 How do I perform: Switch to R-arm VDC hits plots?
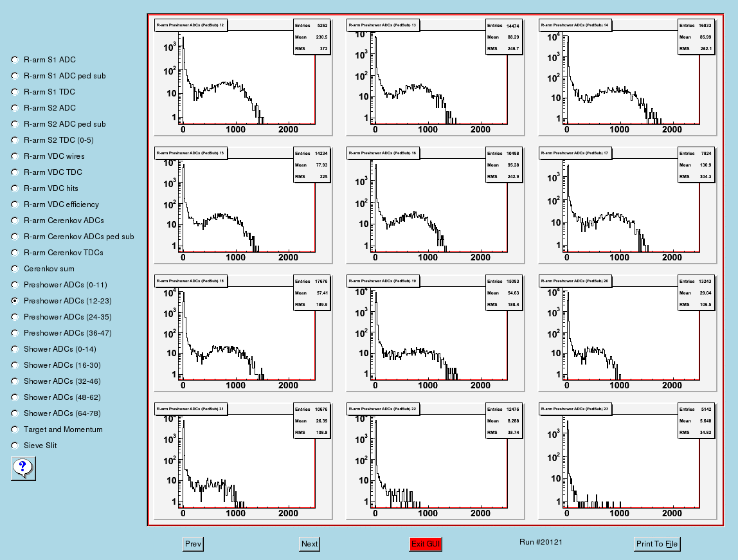click(x=15, y=188)
